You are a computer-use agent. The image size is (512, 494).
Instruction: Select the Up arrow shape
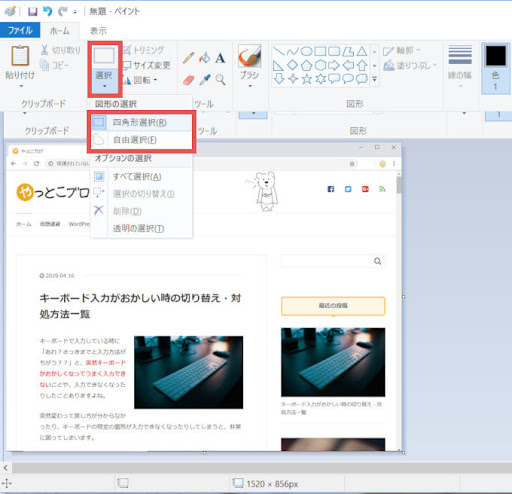coord(362,65)
